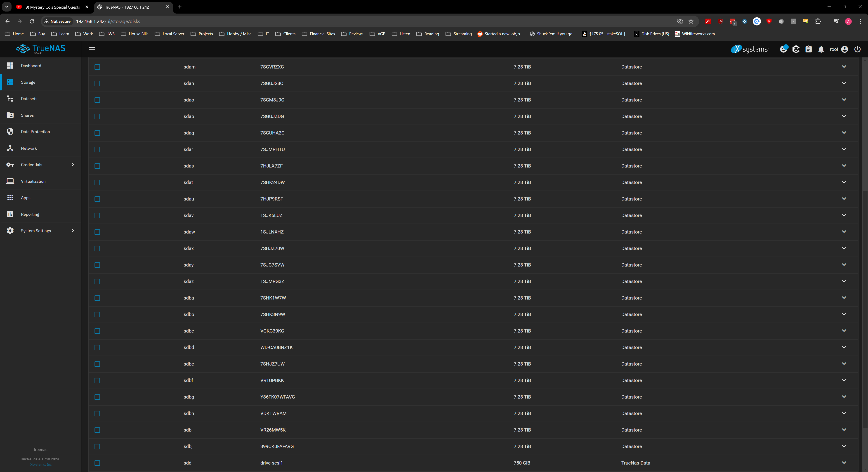
Task: Click the power icon in header
Action: click(858, 49)
